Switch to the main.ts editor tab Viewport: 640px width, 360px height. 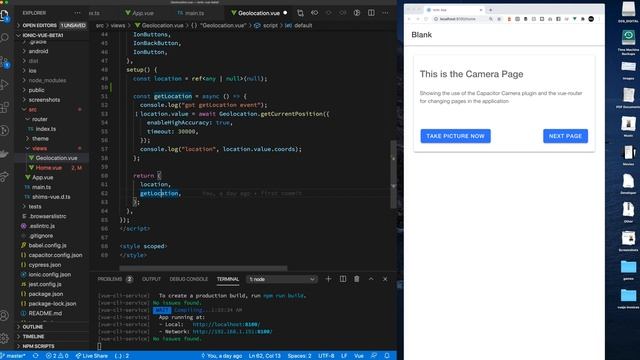coord(191,13)
